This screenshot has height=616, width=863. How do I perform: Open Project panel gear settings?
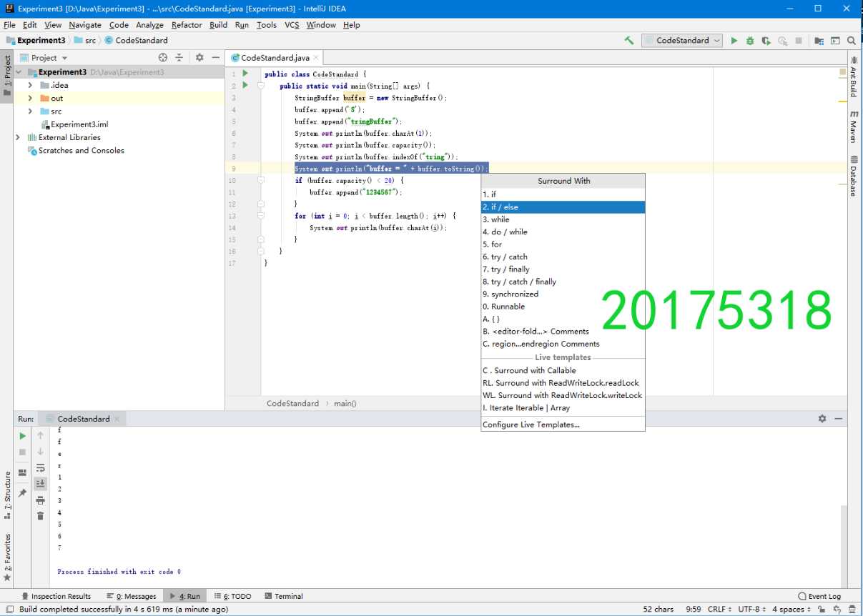[x=199, y=58]
